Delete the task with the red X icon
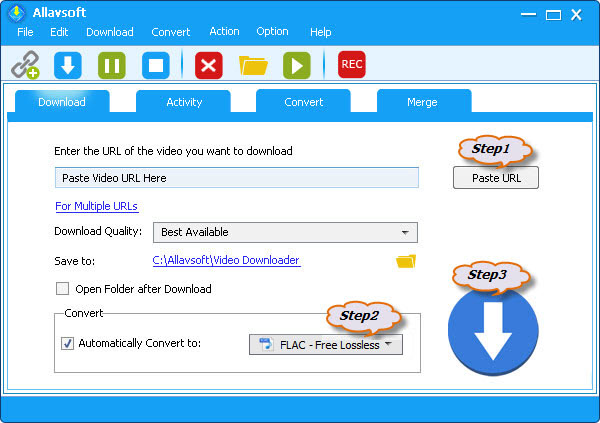 (x=209, y=65)
